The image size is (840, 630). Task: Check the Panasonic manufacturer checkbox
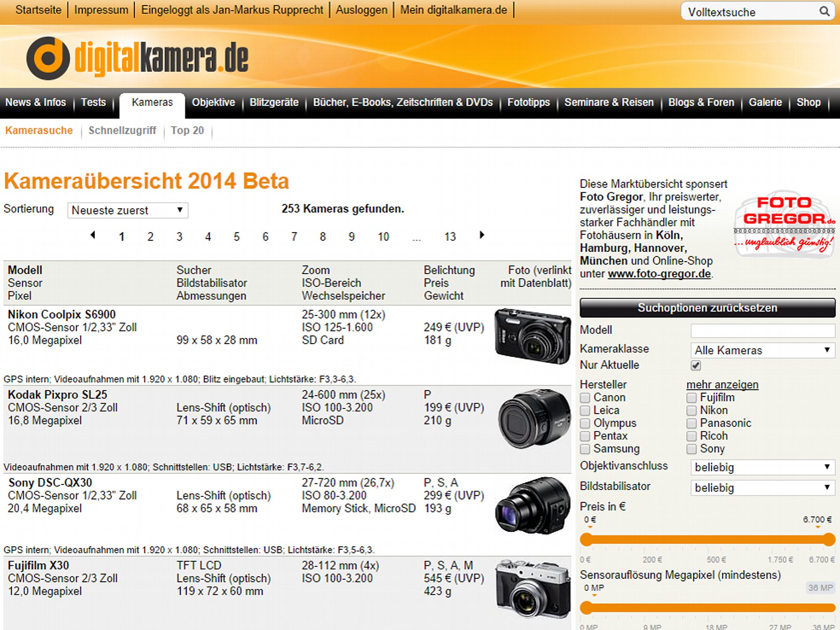691,423
